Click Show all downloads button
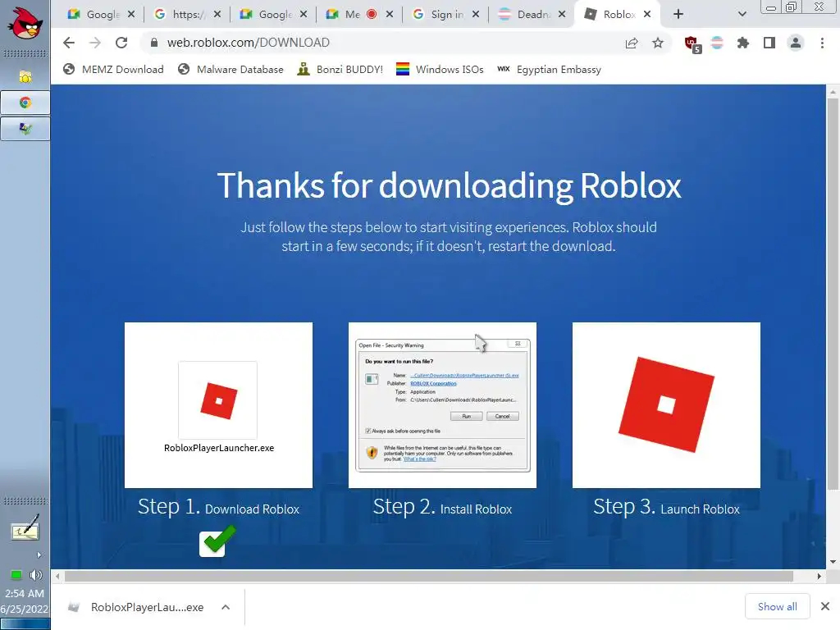This screenshot has height=630, width=840. point(778,606)
